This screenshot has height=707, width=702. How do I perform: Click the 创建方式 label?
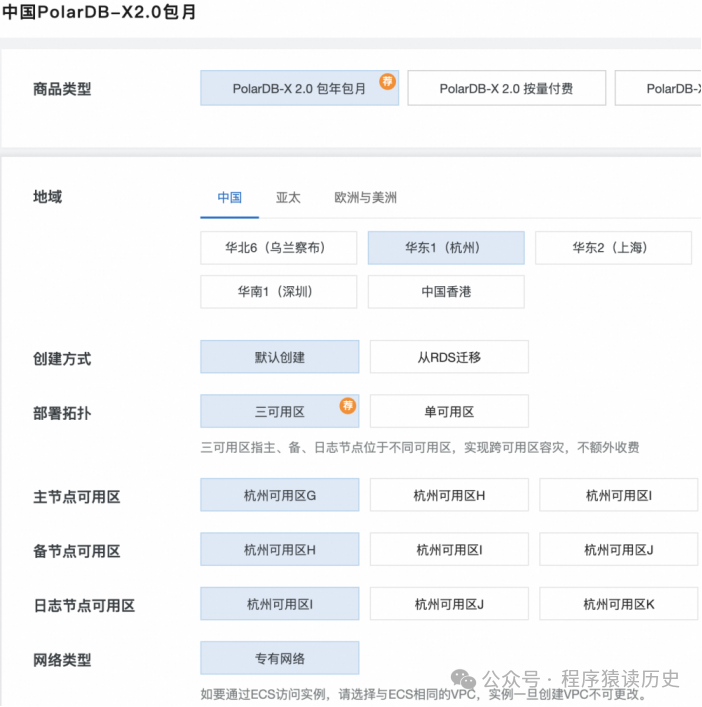pos(62,359)
